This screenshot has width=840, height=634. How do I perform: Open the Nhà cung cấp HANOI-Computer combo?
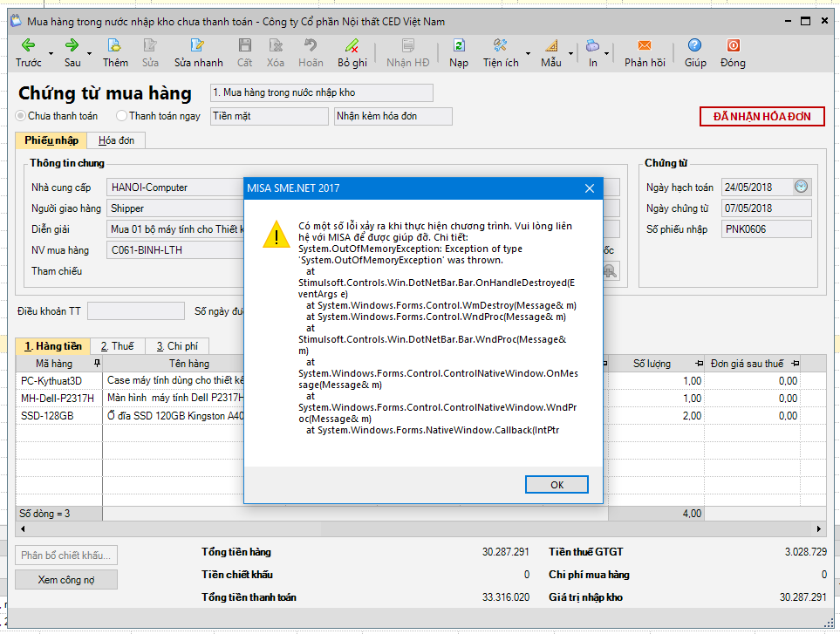tap(175, 187)
